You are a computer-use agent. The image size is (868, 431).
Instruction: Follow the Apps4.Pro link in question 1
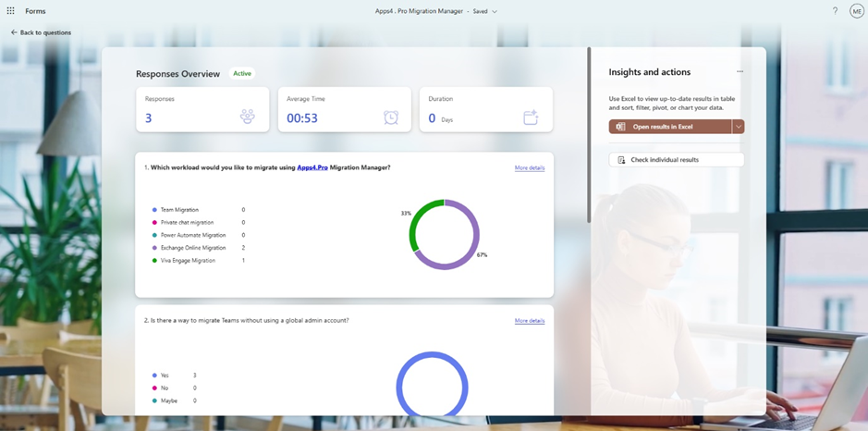pyautogui.click(x=312, y=167)
